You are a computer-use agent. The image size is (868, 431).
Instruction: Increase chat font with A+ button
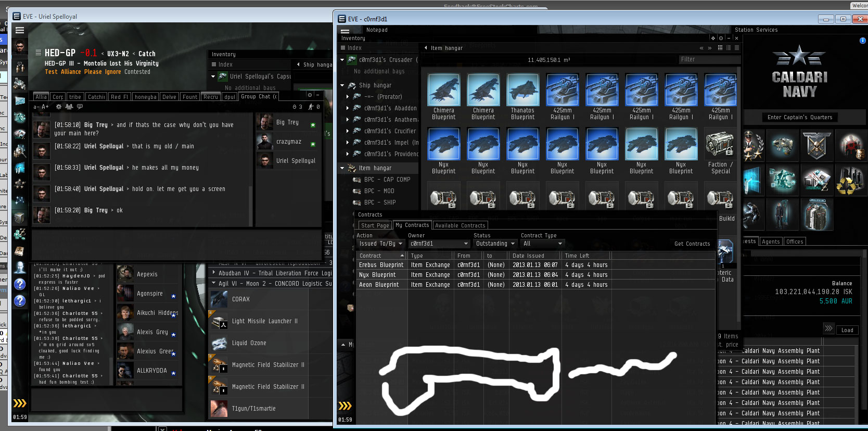45,107
